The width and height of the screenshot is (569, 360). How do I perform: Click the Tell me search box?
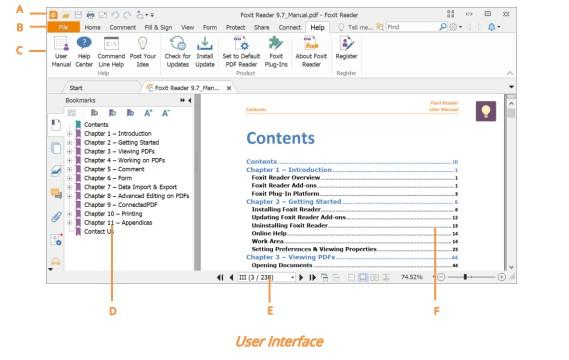pyautogui.click(x=356, y=27)
